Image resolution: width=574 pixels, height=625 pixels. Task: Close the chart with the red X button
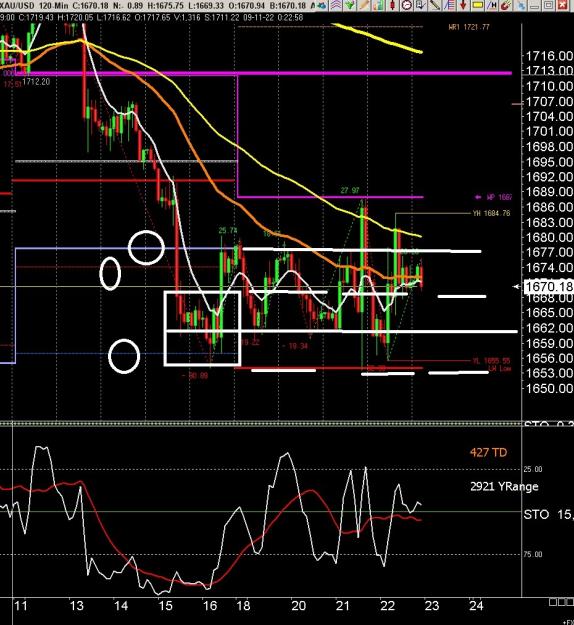point(562,5)
